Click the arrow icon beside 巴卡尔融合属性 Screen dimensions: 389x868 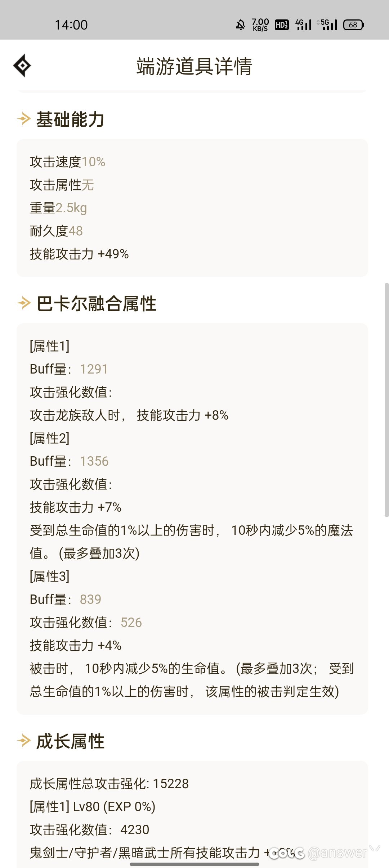coord(24,303)
